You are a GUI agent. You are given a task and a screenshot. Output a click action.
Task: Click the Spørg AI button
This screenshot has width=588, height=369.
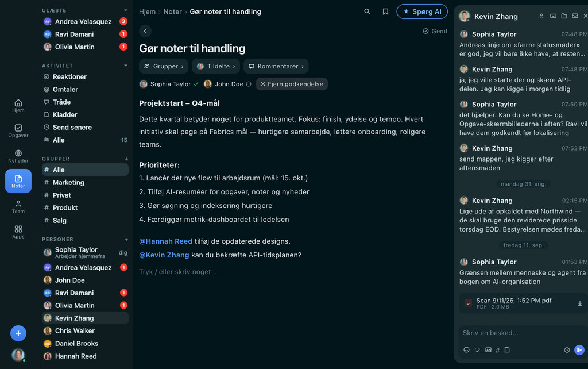422,11
